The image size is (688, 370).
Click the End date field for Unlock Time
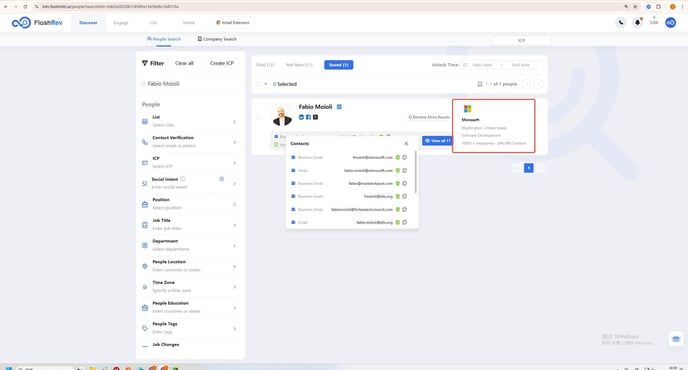(521, 65)
